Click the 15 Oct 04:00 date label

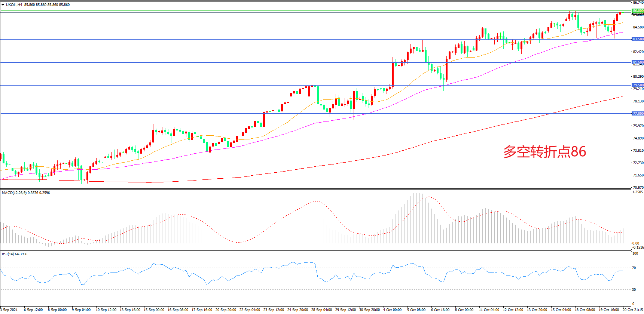pos(561,310)
